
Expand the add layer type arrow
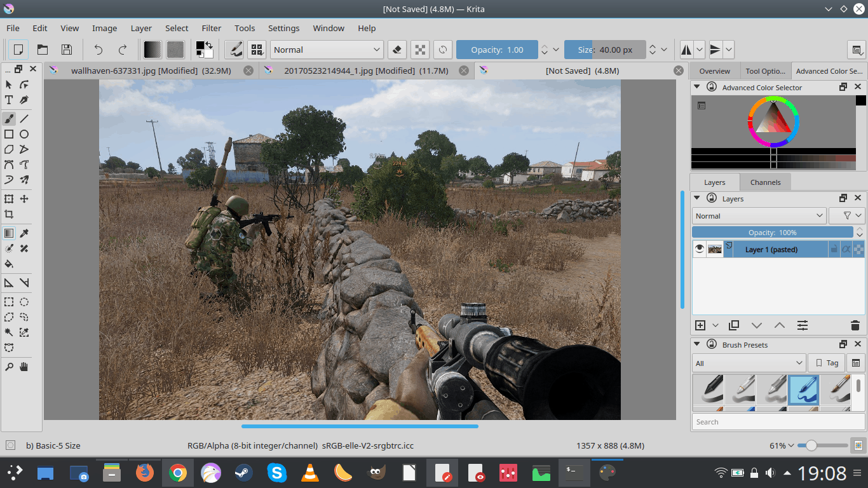715,325
